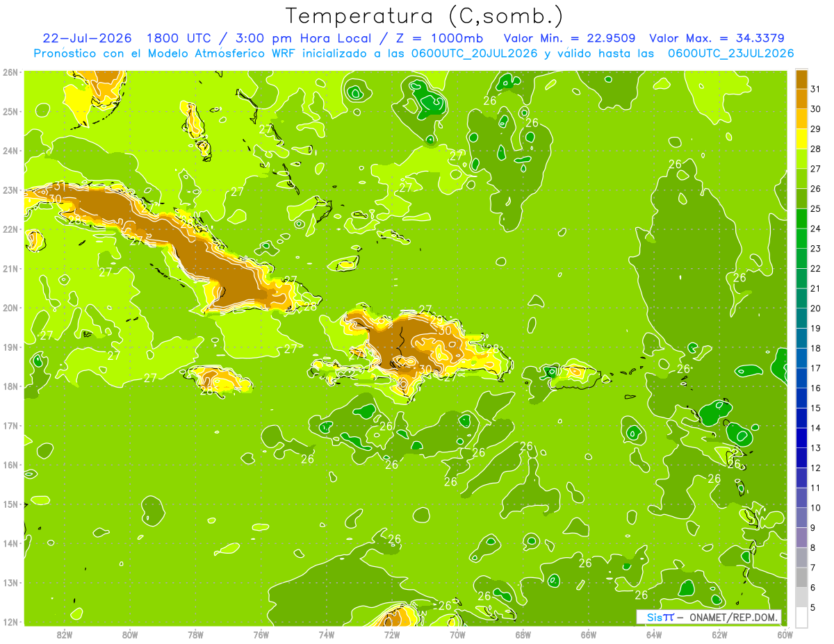Viewport: 834px width, 644px height.
Task: Click the "76W" longitude axis label
Action: pos(261,634)
